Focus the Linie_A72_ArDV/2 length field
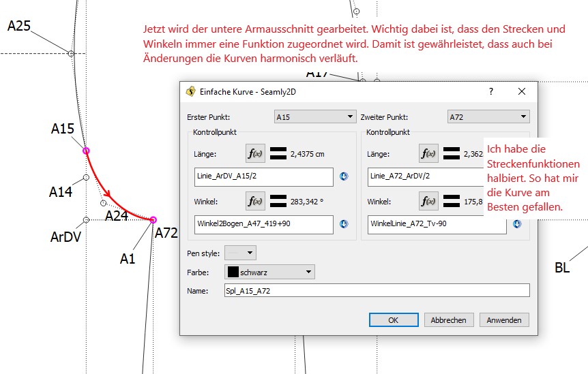This screenshot has height=374, width=588. click(x=423, y=176)
